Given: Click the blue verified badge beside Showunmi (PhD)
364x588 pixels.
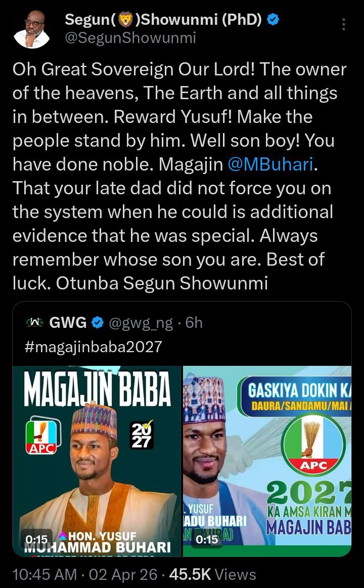Looking at the screenshot, I should coord(273,20).
